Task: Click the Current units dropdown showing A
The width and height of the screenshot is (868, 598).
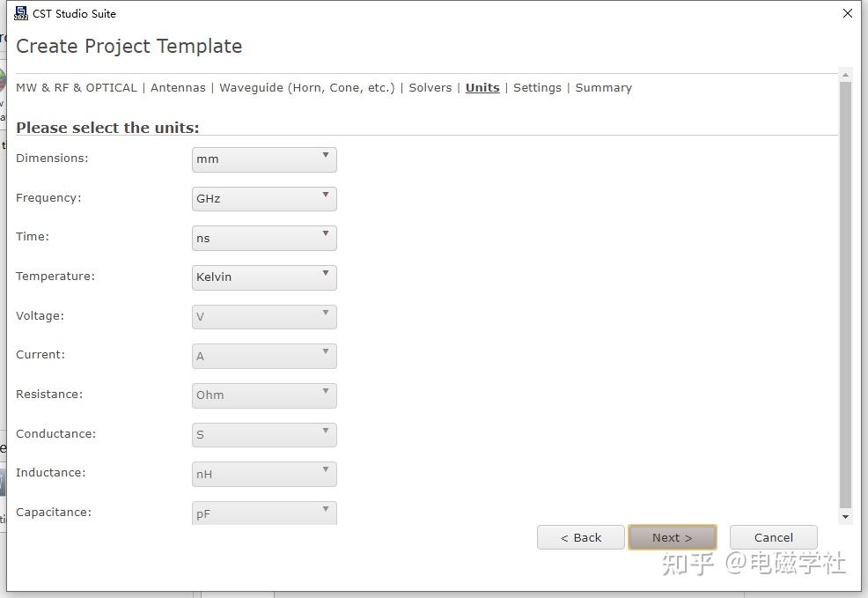Action: click(263, 356)
